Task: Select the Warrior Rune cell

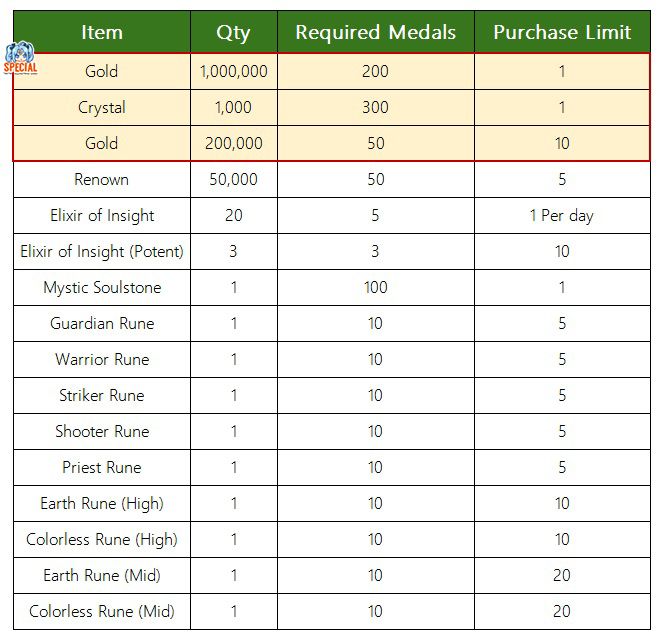Action: (102, 359)
